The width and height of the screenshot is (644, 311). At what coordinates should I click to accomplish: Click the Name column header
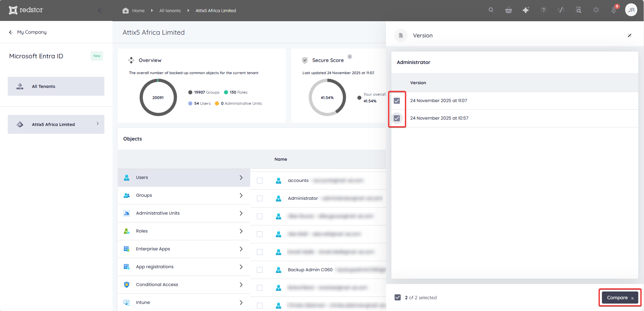[281, 159]
